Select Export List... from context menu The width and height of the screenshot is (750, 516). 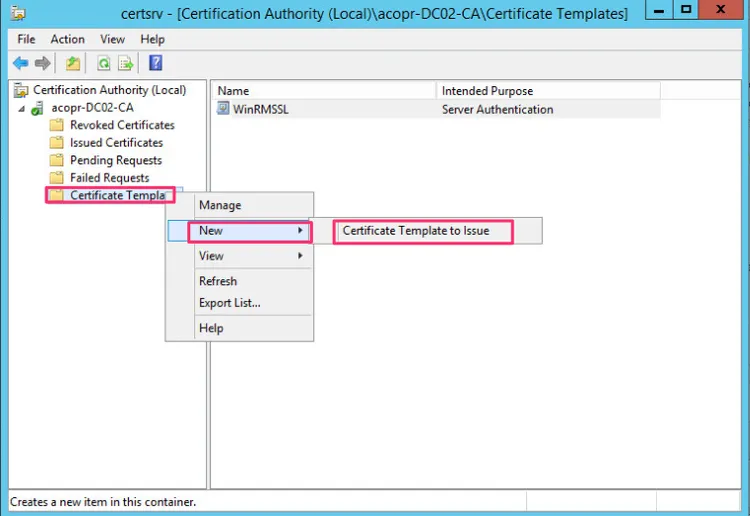click(x=229, y=303)
